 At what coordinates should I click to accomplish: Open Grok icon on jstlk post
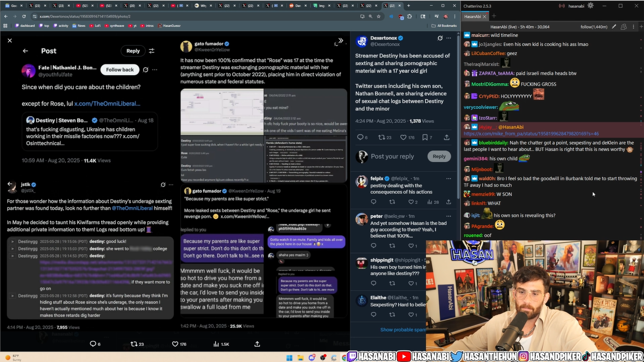pos(163,184)
